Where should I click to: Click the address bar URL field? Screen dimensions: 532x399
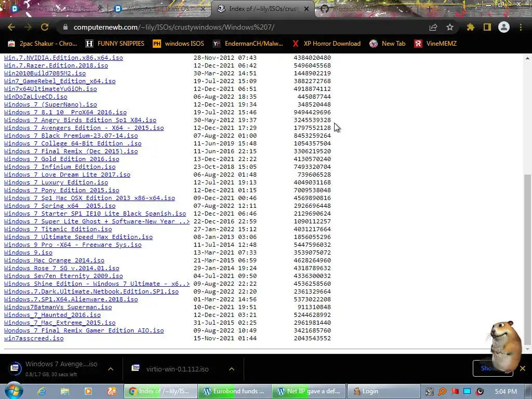244,27
